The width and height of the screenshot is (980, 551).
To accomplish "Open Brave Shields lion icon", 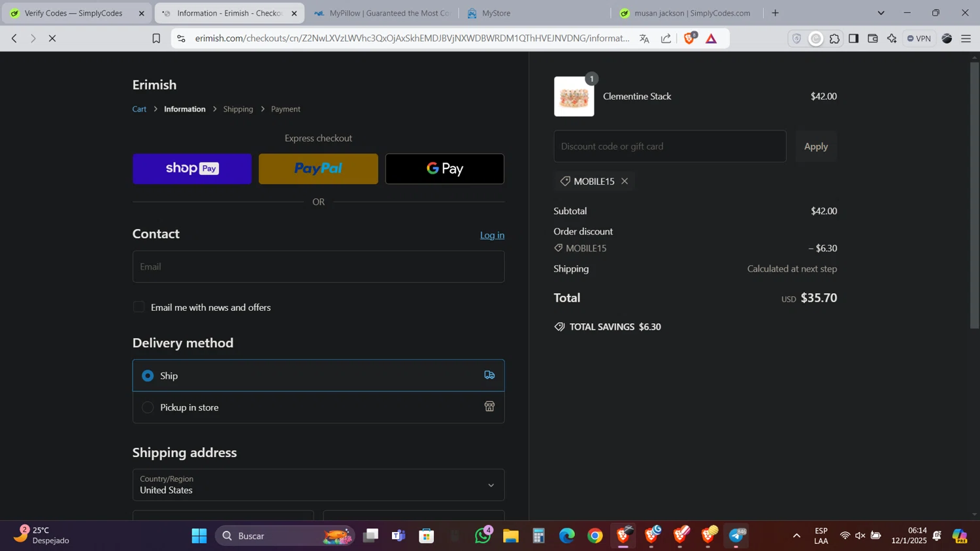I will pos(690,39).
